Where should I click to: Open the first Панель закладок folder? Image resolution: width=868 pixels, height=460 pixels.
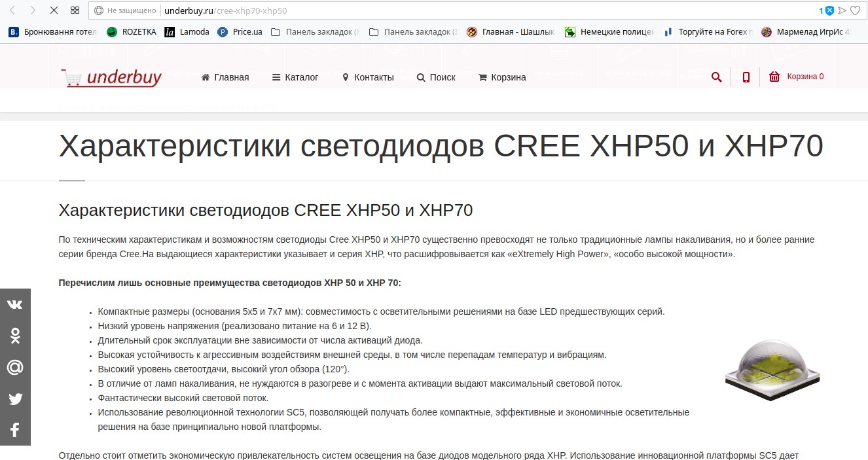point(316,31)
